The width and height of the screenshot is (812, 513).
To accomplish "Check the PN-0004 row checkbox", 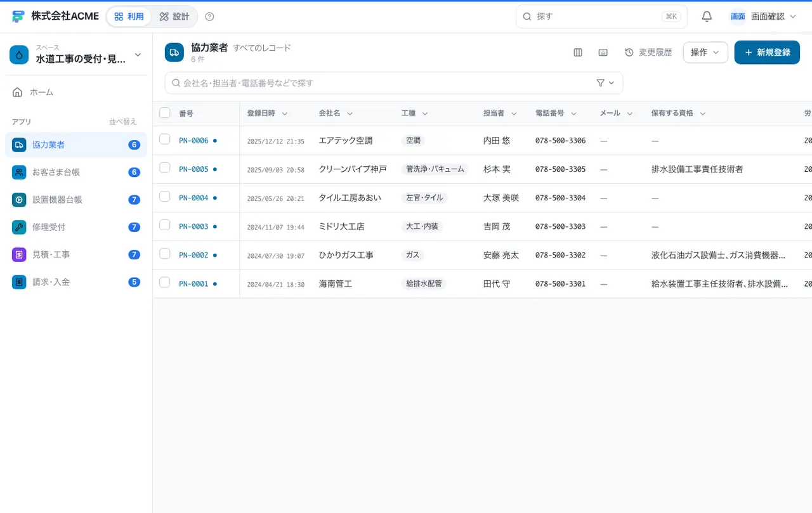I will [165, 196].
